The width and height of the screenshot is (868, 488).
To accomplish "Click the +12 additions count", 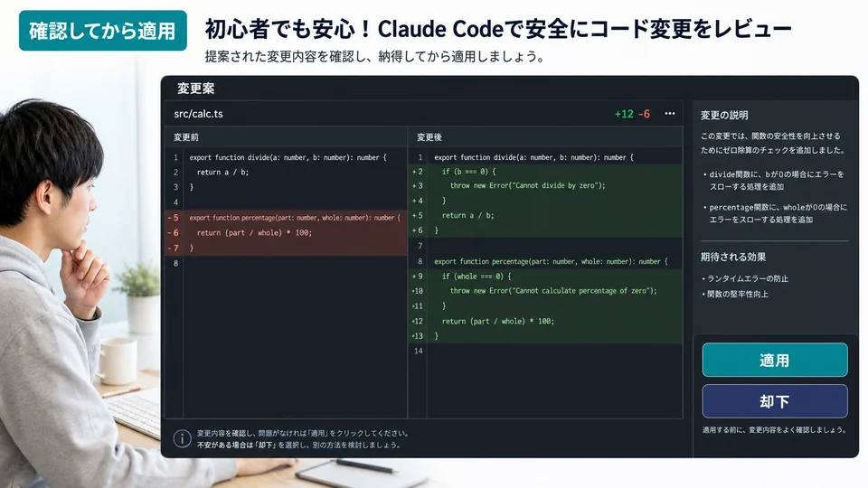I will click(624, 114).
